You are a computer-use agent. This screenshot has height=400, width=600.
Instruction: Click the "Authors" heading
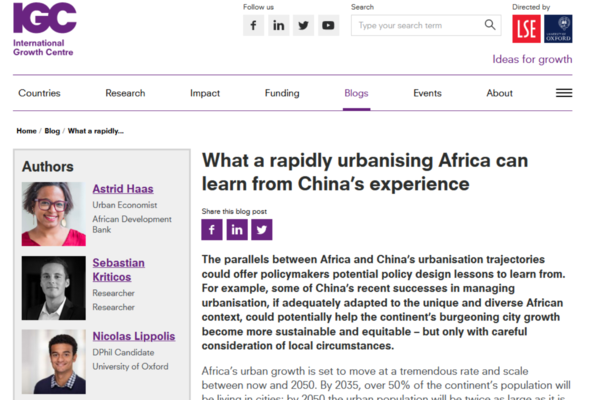pyautogui.click(x=47, y=167)
